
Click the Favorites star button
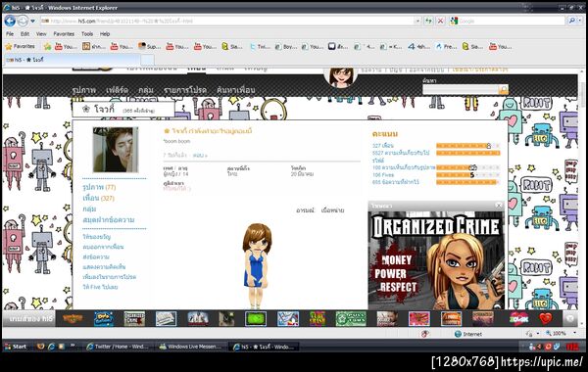coord(21,46)
